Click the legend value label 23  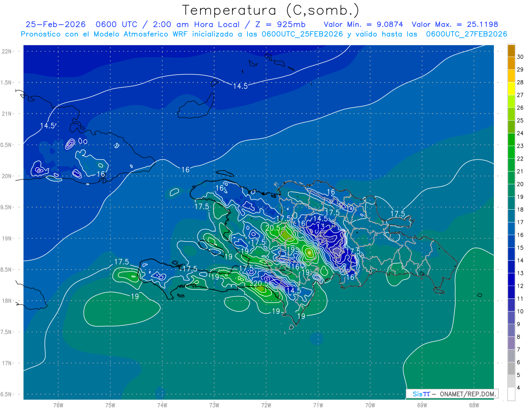520,146
